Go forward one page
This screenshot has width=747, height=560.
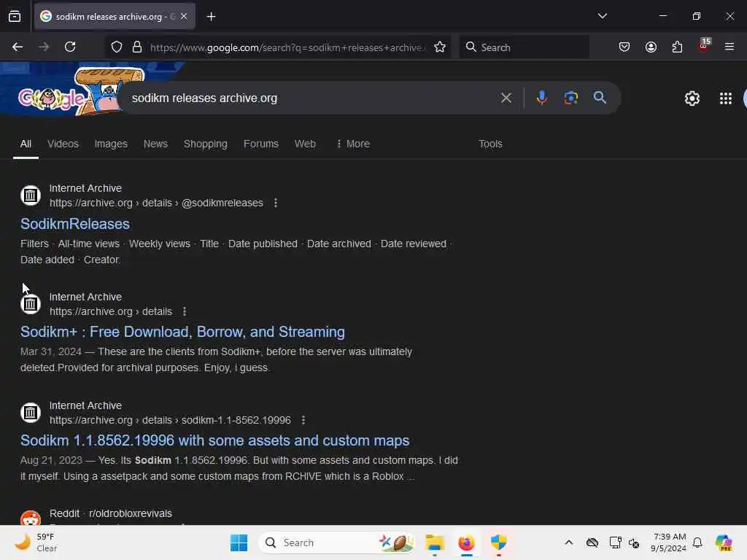point(44,47)
